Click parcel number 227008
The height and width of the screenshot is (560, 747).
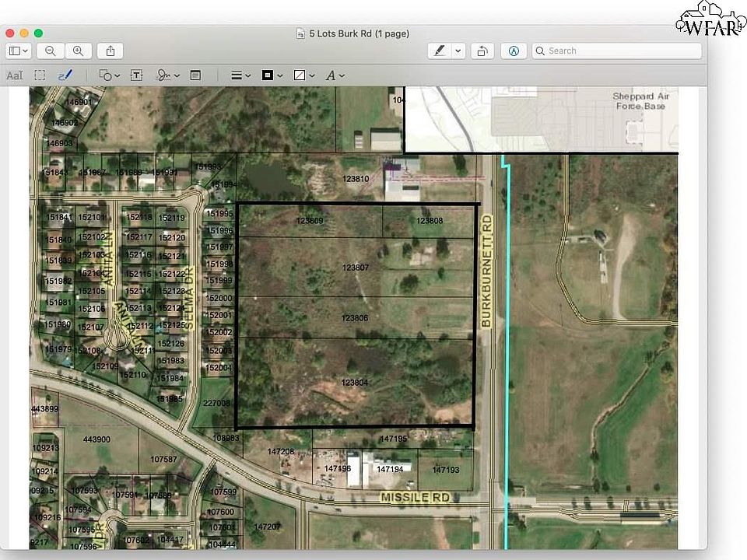pos(217,403)
